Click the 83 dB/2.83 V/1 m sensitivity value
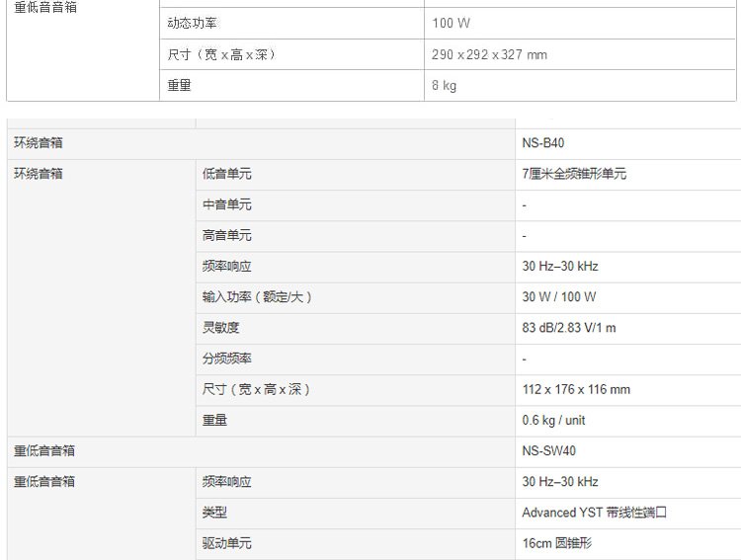 pyautogui.click(x=569, y=328)
